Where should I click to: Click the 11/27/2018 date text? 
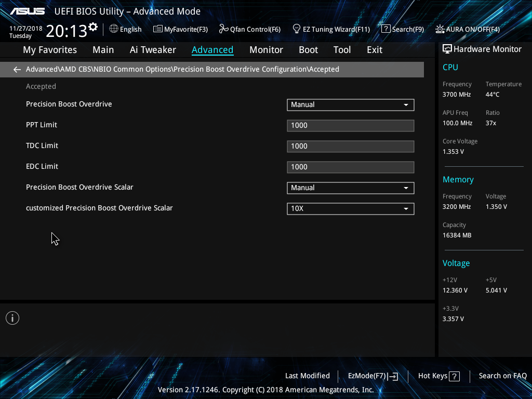pyautogui.click(x=26, y=29)
